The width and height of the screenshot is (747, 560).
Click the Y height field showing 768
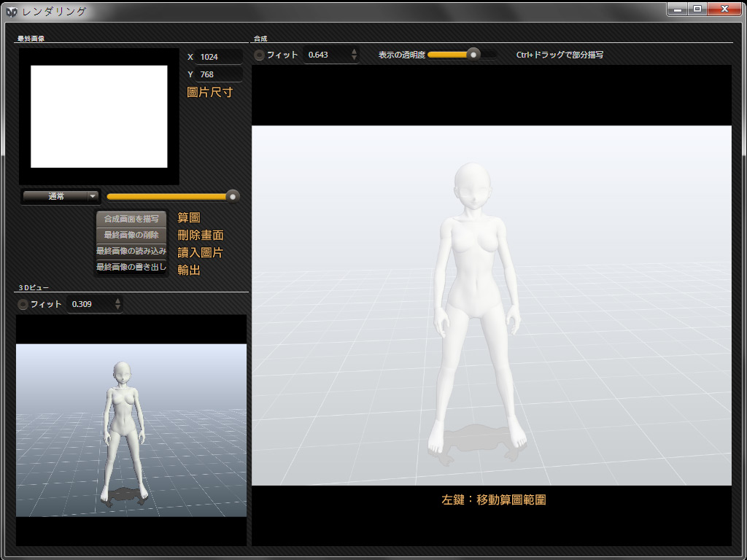tap(218, 74)
